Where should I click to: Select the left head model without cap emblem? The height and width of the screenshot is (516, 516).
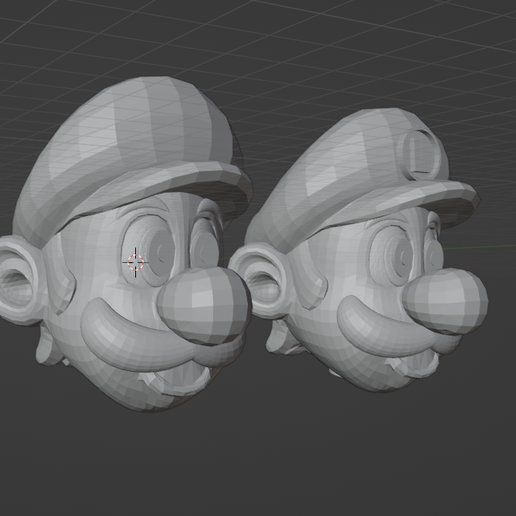[127, 243]
